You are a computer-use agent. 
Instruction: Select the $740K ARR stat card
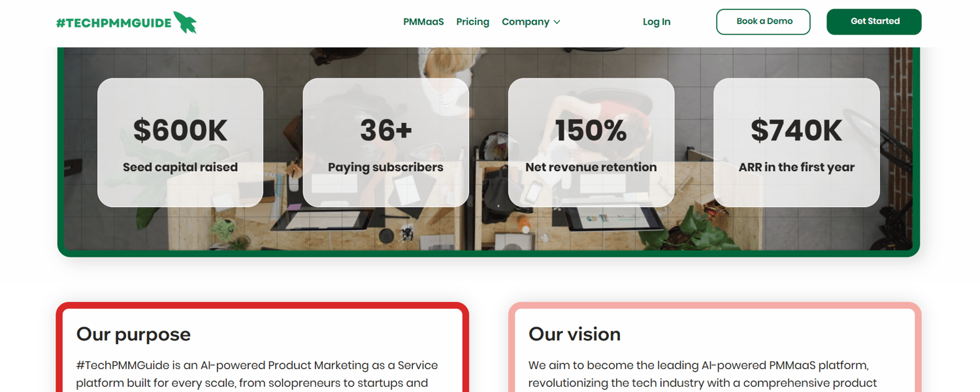pyautogui.click(x=796, y=142)
